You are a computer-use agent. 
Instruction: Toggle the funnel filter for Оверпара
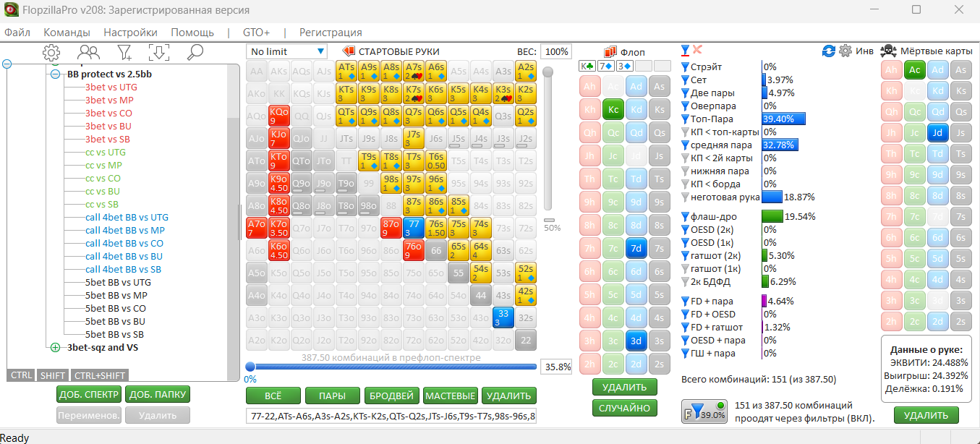pyautogui.click(x=686, y=106)
